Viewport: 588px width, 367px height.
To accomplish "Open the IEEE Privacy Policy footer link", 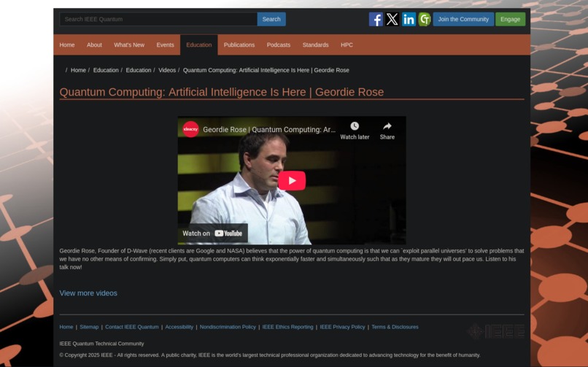I will click(x=342, y=327).
